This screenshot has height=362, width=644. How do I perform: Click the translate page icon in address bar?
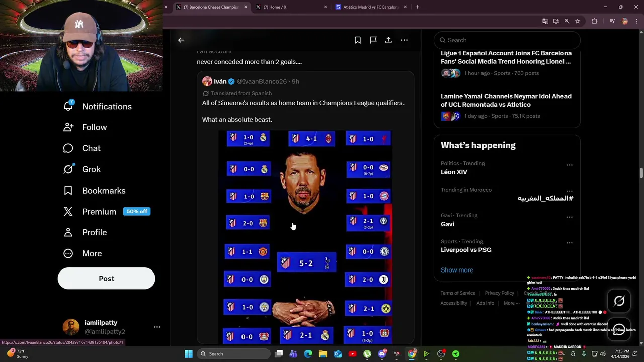[545, 21]
